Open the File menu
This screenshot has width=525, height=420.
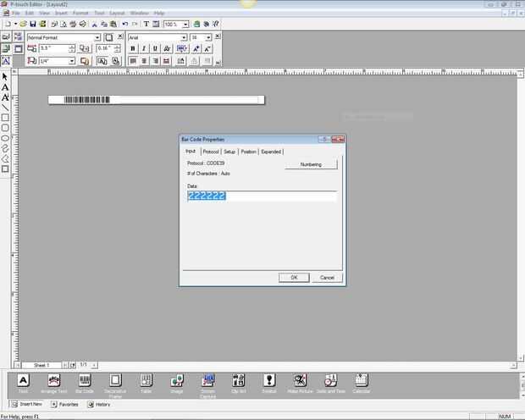click(16, 13)
